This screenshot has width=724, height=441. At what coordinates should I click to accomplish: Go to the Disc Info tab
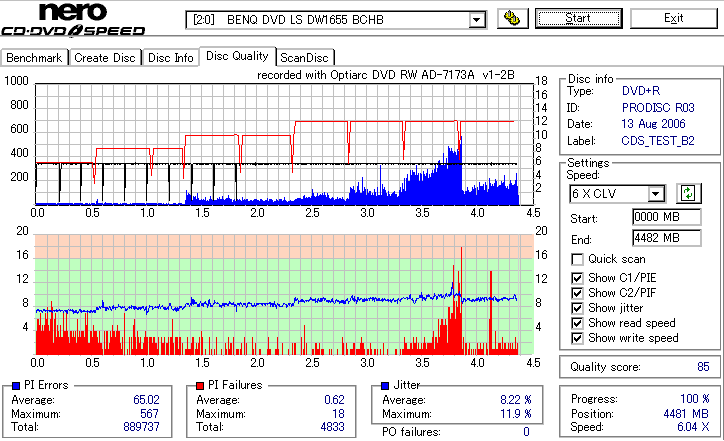[x=170, y=58]
